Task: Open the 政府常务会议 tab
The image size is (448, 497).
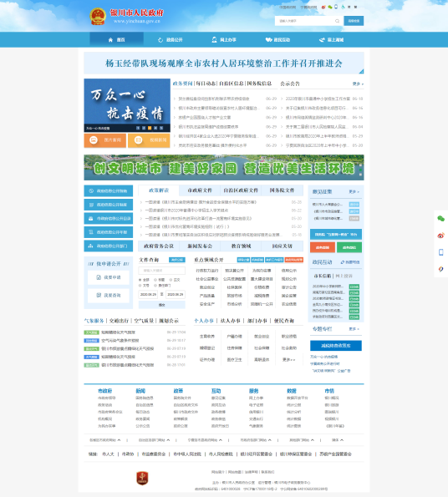Action: click(x=159, y=246)
